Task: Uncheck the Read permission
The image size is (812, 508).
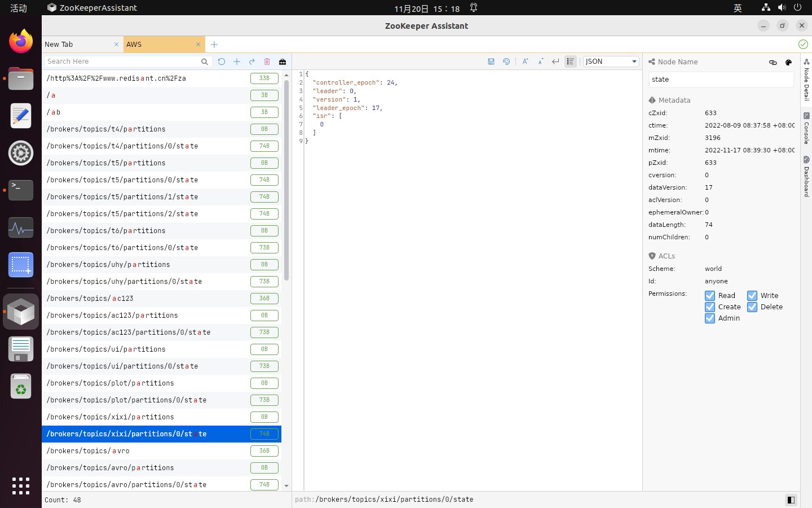Action: click(710, 296)
